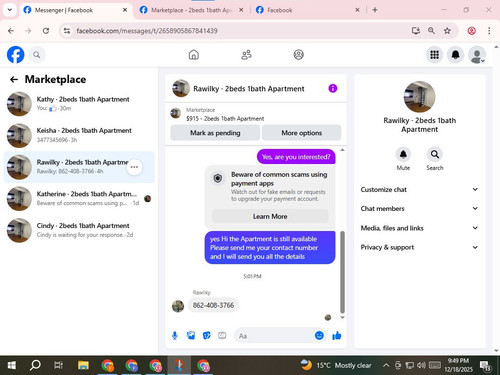Open File Explorer from the taskbar
Image resolution: width=500 pixels, height=375 pixels.
[x=83, y=365]
